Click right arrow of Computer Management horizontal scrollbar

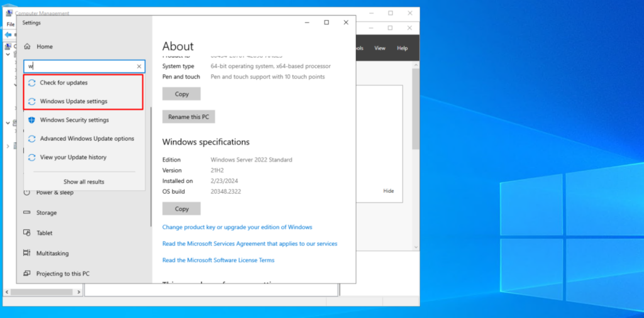79,292
